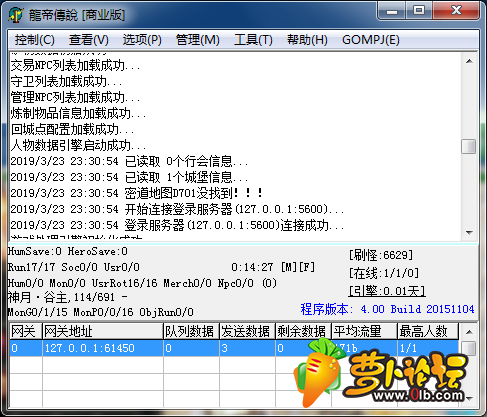Close the 龍帝傳說 window
The width and height of the screenshot is (487, 417).
[x=456, y=11]
